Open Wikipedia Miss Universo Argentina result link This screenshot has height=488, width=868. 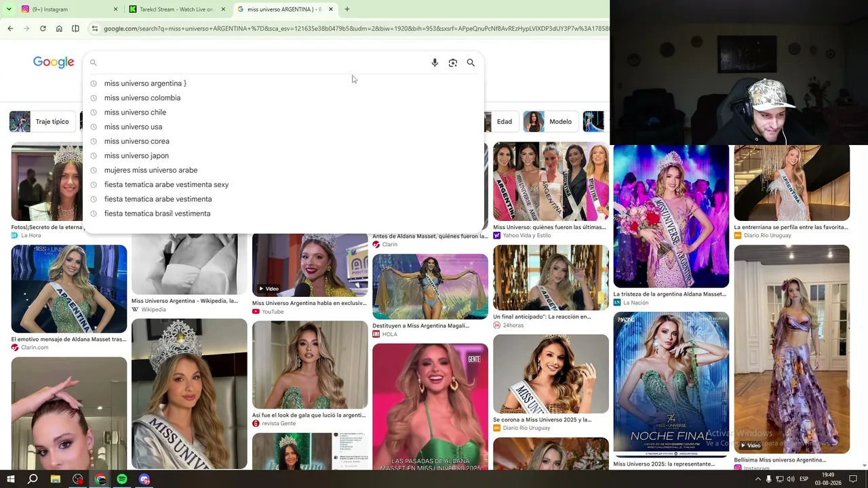pos(184,301)
